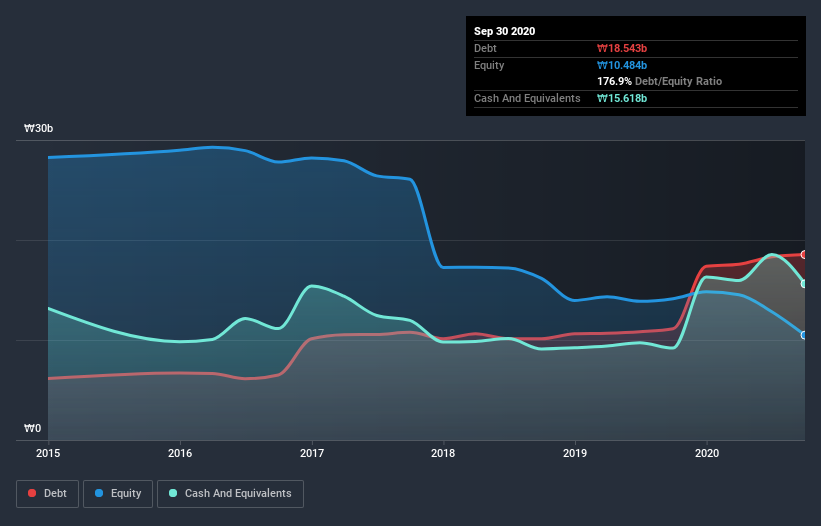Toggle the Debt series legend button
The width and height of the screenshot is (821, 526).
pyautogui.click(x=48, y=494)
